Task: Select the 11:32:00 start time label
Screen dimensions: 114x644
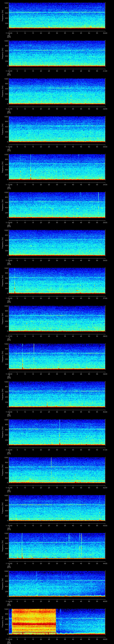Action: tap(9, 147)
